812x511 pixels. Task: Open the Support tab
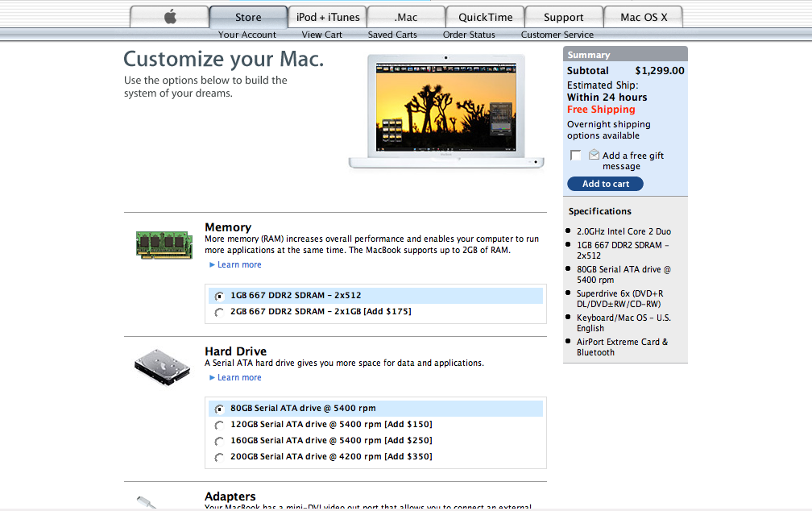563,17
